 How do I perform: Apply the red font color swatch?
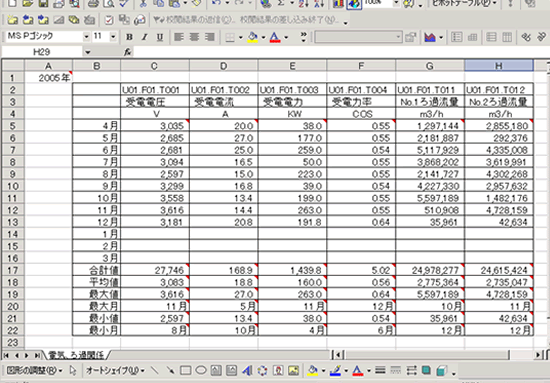click(x=275, y=37)
